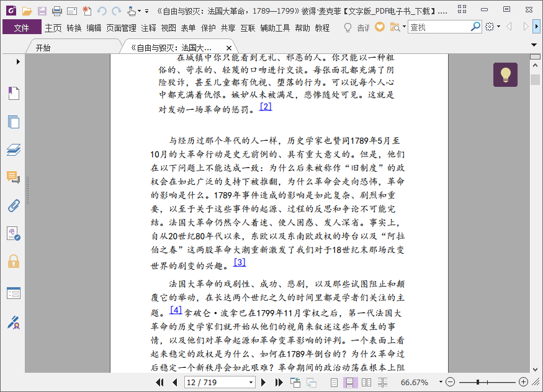Go to the first page
The image size is (543, 392).
tap(159, 382)
